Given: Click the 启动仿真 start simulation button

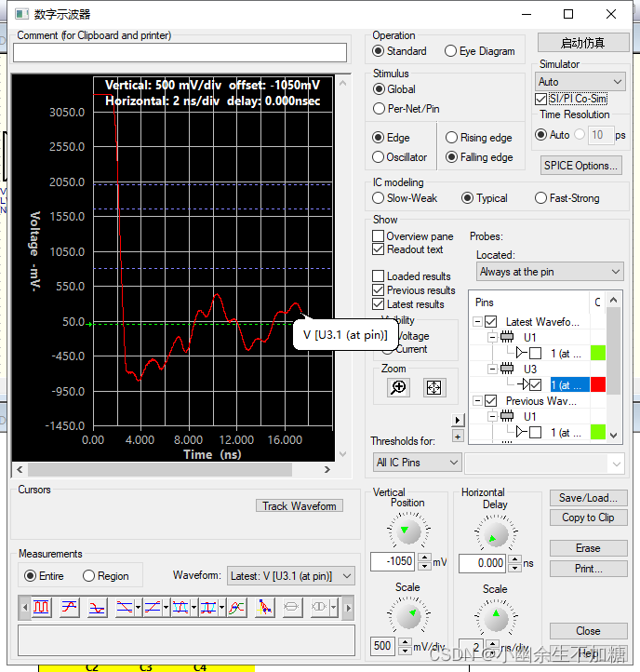Looking at the screenshot, I should 583,43.
